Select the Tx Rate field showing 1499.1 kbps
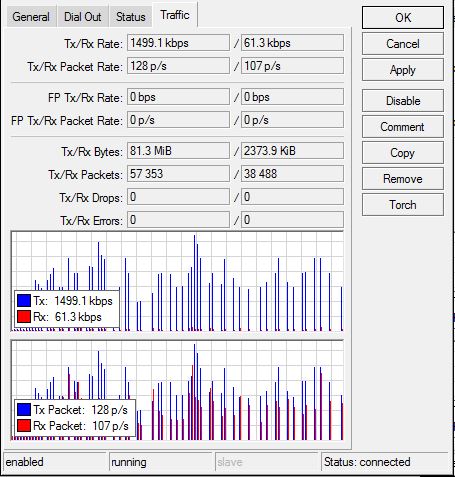The width and height of the screenshot is (455, 477). pos(178,43)
